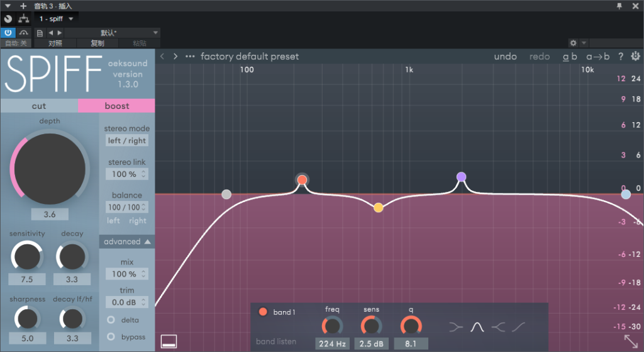Choose the tilt filter shape
This screenshot has width=644, height=352.
(518, 327)
